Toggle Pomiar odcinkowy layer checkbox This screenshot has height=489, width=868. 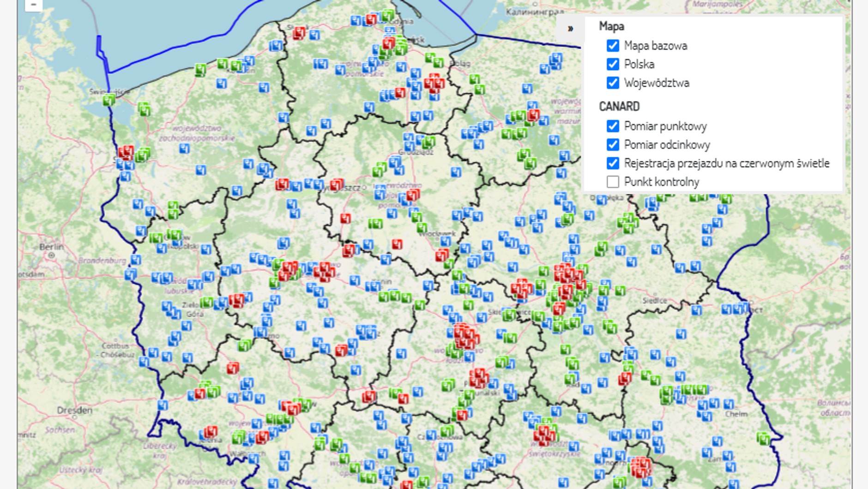pos(613,144)
